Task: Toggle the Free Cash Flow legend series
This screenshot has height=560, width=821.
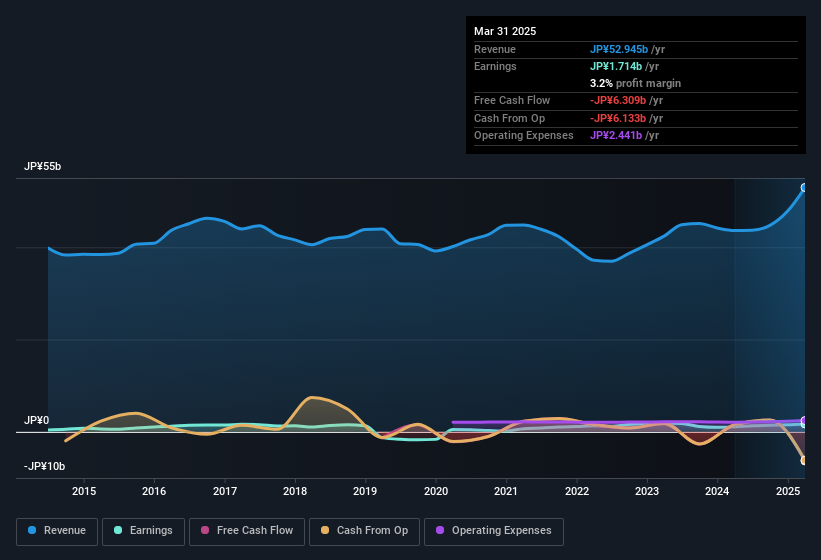Action: click(x=247, y=531)
